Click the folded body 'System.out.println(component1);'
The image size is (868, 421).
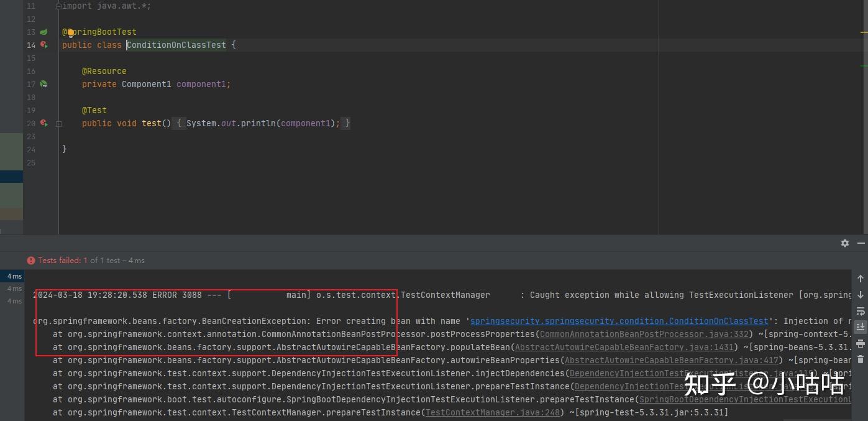263,123
